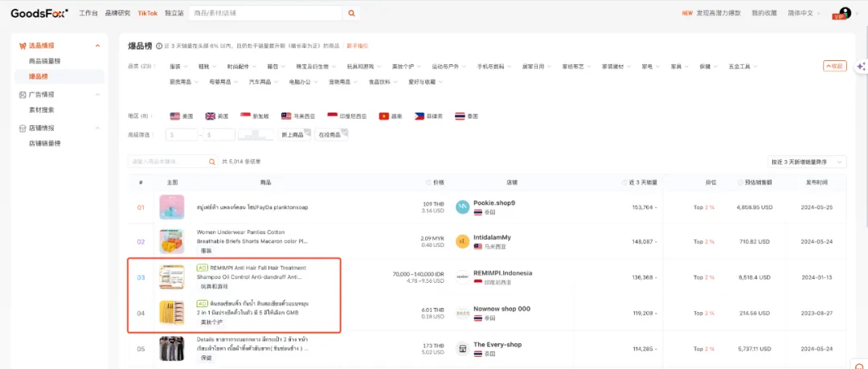
Task: Expand the 时尚配件 category dropdown
Action: [x=242, y=67]
